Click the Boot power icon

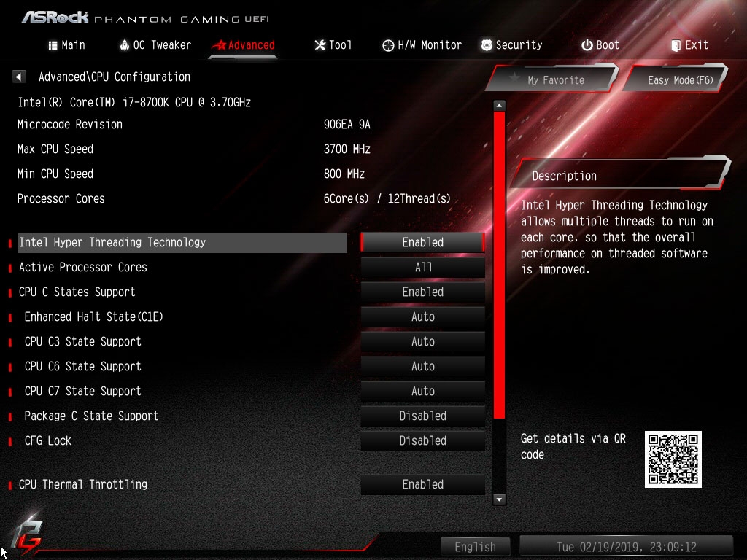click(x=587, y=45)
